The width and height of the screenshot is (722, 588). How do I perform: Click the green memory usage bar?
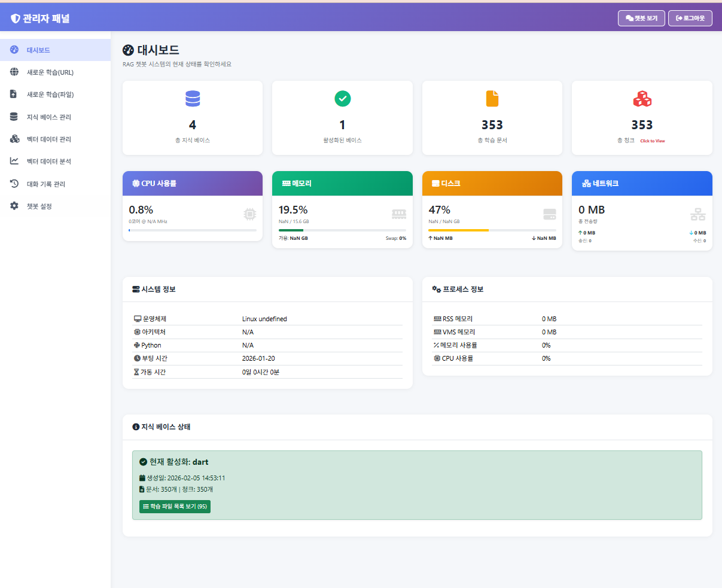coord(291,230)
